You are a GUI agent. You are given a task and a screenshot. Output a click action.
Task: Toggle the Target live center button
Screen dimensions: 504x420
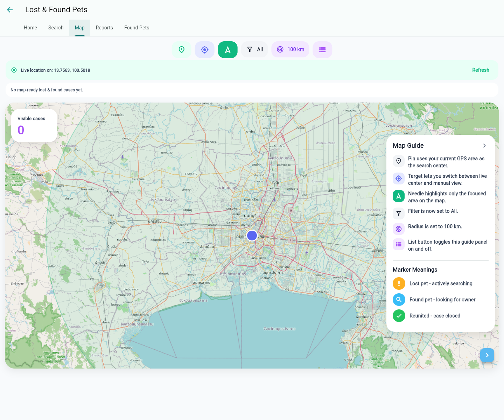tap(205, 50)
